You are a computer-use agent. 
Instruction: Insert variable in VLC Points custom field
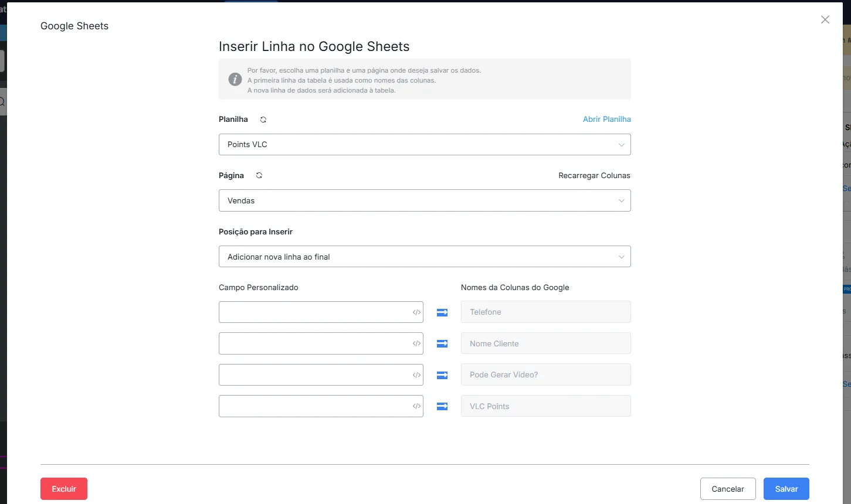(x=416, y=406)
